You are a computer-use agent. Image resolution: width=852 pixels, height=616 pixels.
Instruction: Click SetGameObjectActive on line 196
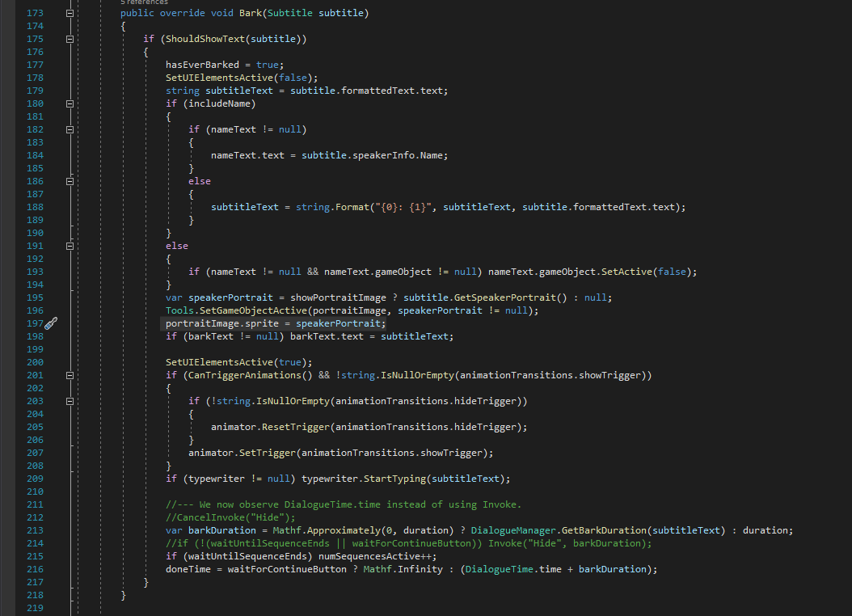pos(253,310)
